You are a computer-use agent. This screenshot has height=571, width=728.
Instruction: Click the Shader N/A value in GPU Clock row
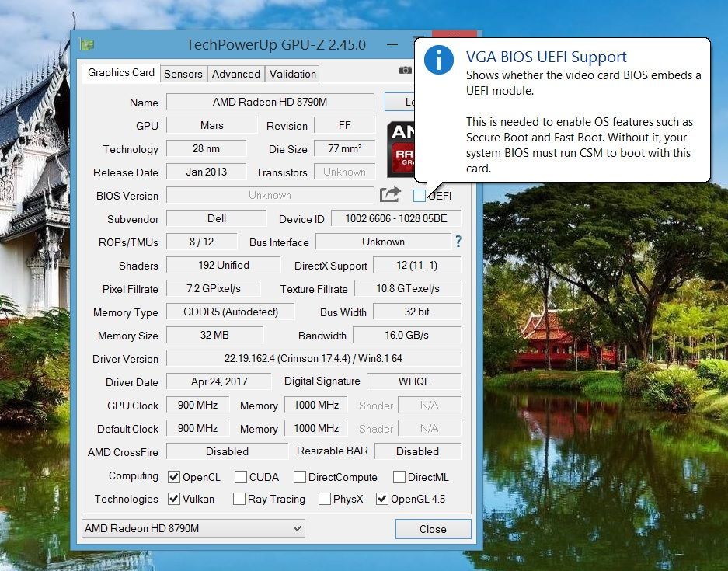coord(430,405)
